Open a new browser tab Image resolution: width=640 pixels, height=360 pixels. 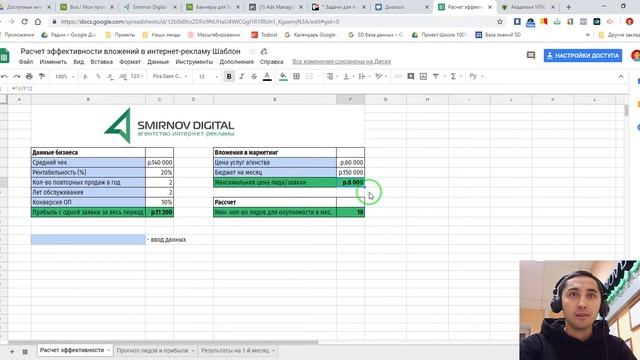tap(569, 7)
